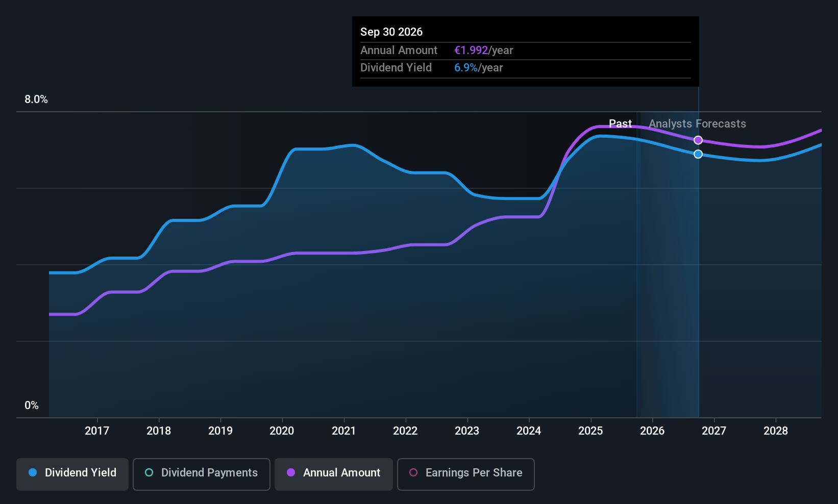Toggle the Annual Amount legend series
The width and height of the screenshot is (838, 504).
pos(334,474)
